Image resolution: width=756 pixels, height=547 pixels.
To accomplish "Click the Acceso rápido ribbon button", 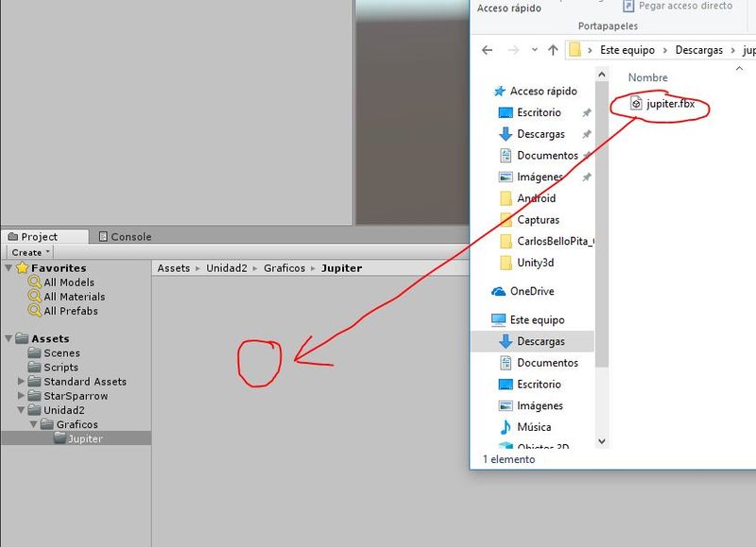I will (x=509, y=9).
